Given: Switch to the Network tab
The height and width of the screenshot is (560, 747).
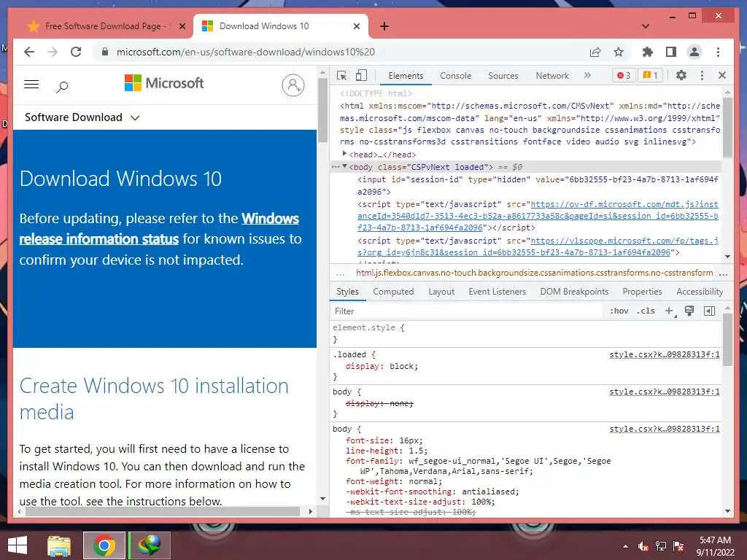Looking at the screenshot, I should pos(552,76).
